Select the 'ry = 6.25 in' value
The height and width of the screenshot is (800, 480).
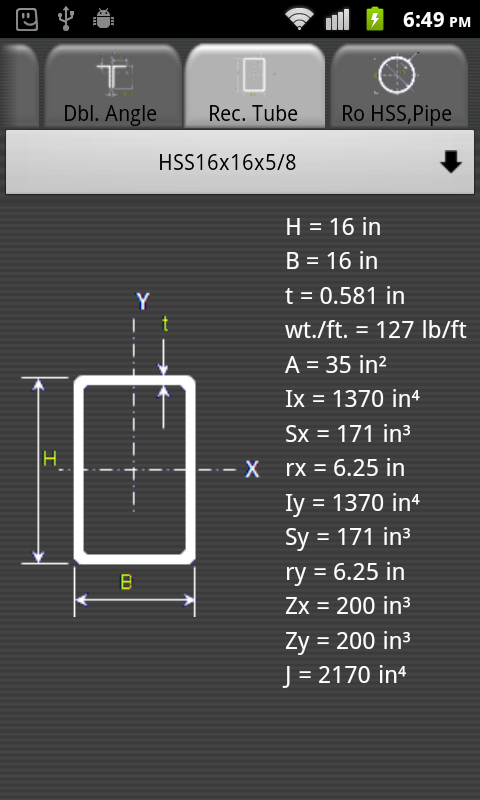345,571
